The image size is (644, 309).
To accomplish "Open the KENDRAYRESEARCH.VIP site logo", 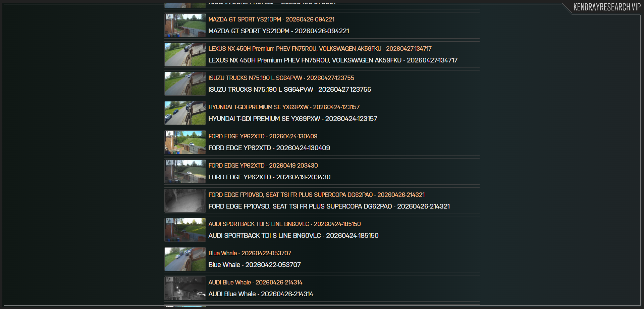I will [x=607, y=7].
